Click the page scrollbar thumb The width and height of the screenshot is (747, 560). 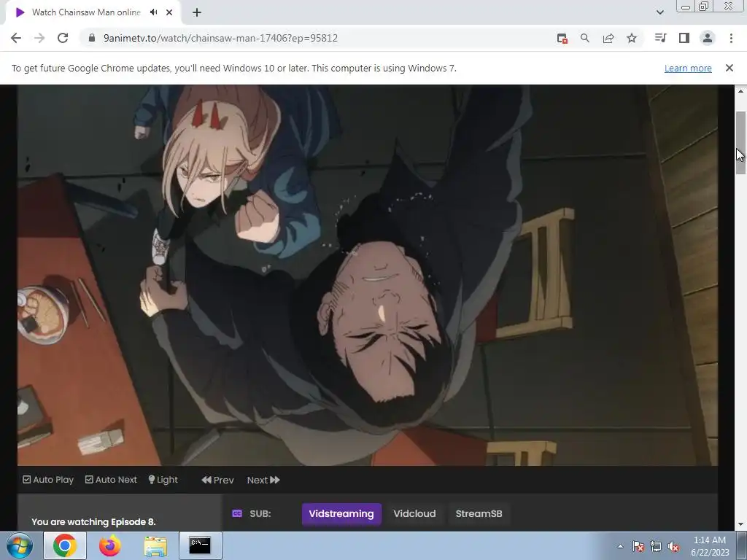tap(740, 143)
